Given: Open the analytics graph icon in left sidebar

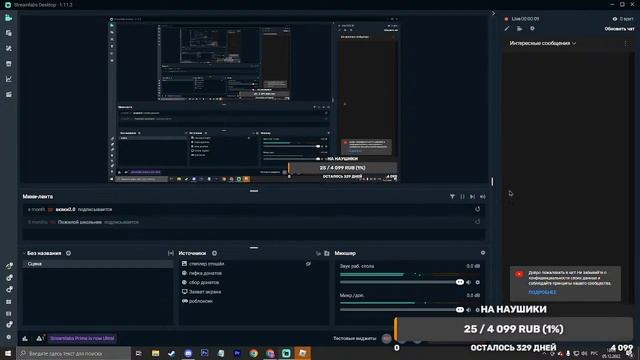Looking at the screenshot, I should [x=9, y=79].
